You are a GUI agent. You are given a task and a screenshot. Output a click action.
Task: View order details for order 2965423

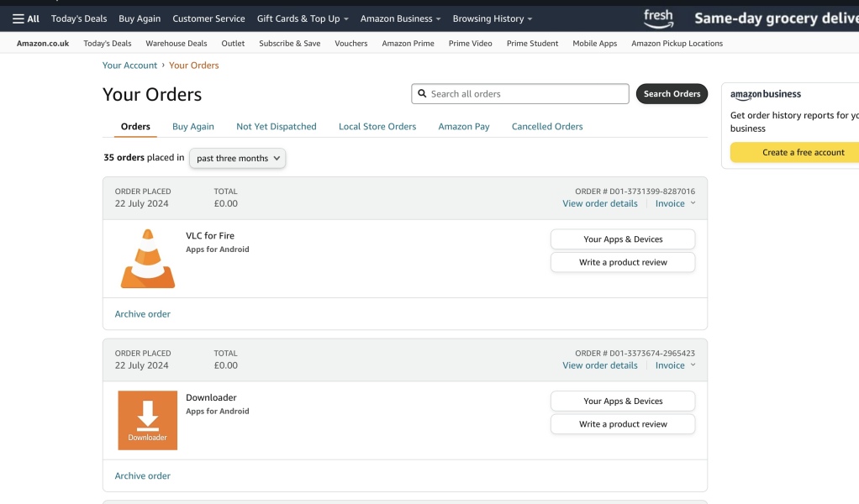[x=600, y=365]
